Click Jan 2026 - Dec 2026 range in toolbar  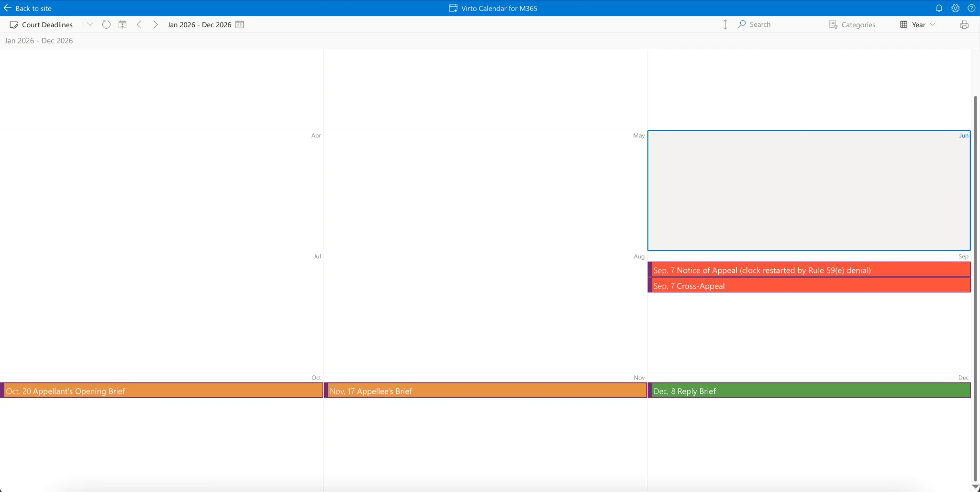(x=199, y=24)
